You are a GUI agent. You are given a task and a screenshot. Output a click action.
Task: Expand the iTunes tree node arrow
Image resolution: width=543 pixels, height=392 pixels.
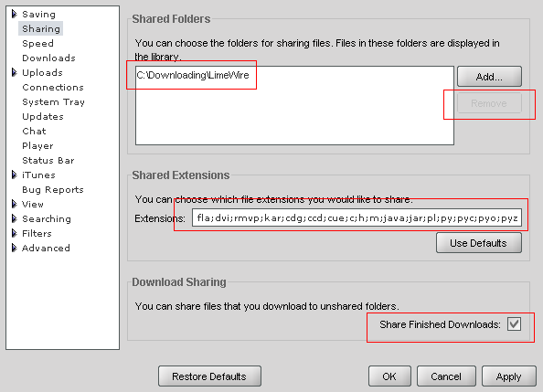[x=15, y=175]
